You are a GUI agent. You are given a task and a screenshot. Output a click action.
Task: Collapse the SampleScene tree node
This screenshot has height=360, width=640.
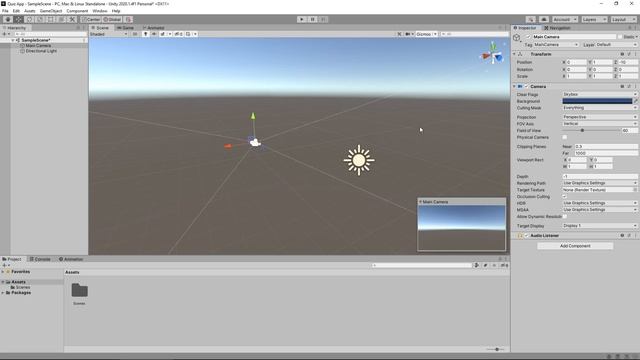pyautogui.click(x=13, y=40)
